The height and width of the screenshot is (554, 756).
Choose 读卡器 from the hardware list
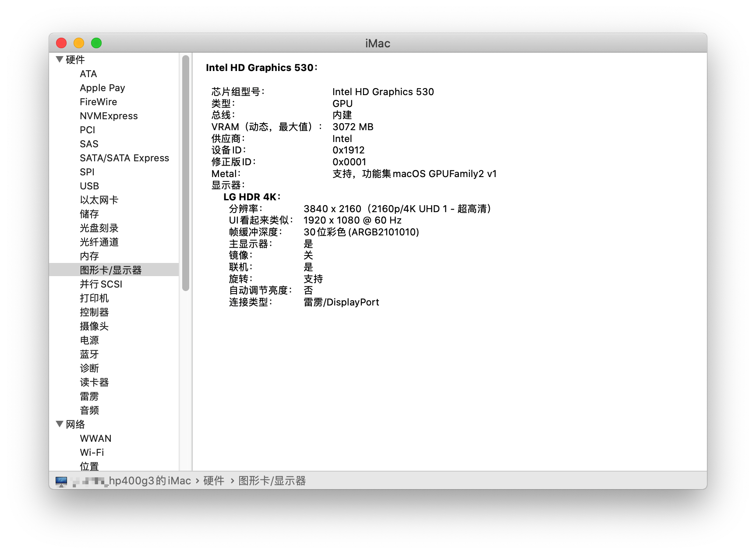(94, 382)
